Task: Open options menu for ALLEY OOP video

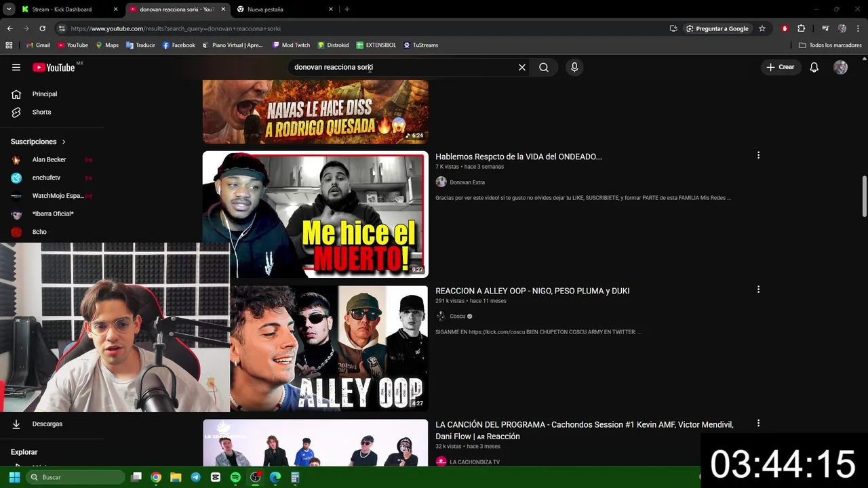Action: 758,289
